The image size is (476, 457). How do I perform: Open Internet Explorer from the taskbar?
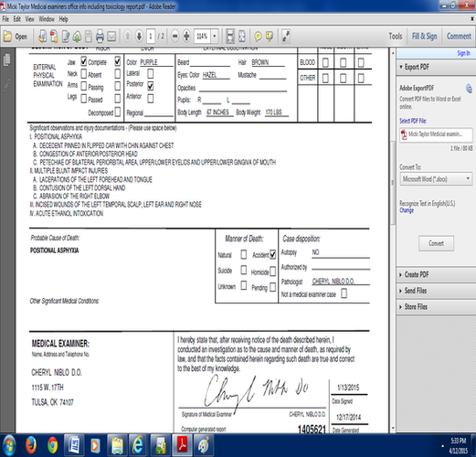click(x=138, y=445)
